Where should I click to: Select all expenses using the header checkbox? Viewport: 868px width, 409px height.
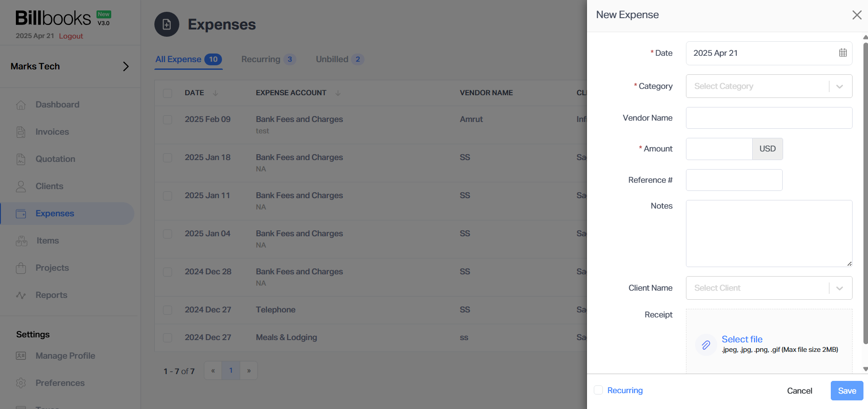click(168, 93)
